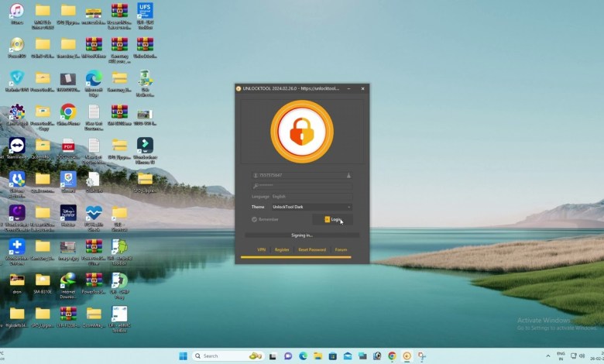This screenshot has width=604, height=364.
Task: Click the Windows Start button
Action: pos(183,356)
